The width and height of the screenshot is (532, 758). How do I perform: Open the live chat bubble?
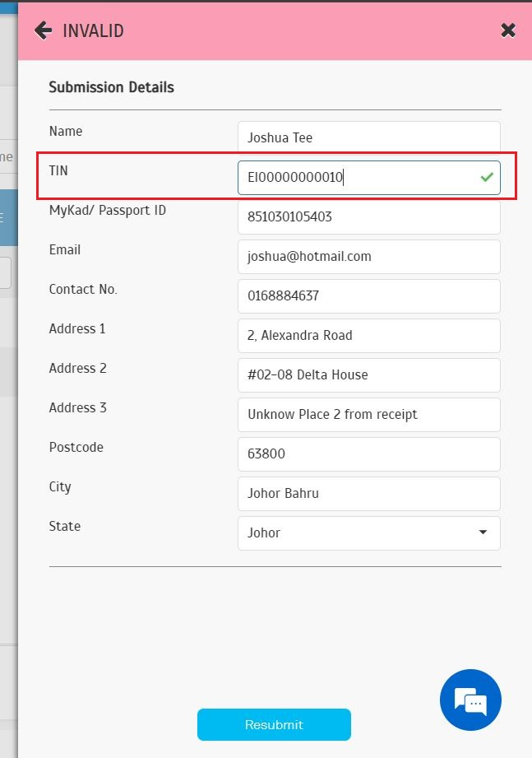[x=470, y=700]
